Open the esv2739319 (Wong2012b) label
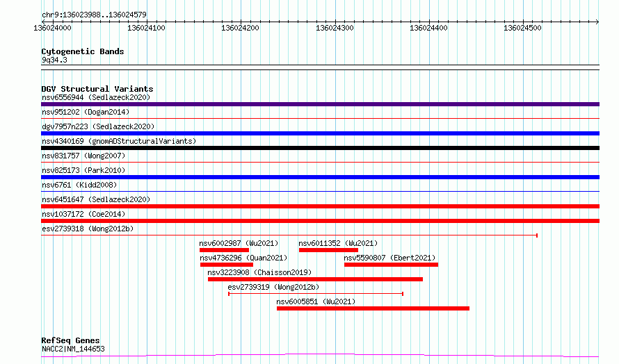The height and width of the screenshot is (364, 619). [273, 287]
